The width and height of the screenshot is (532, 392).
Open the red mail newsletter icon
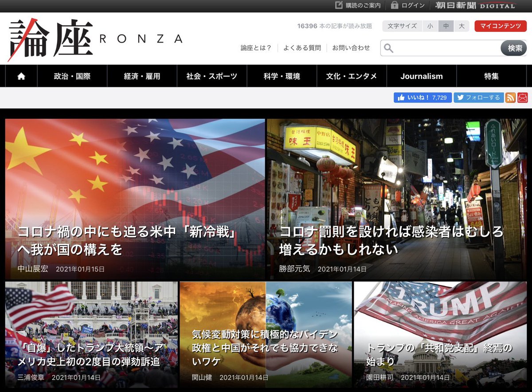point(523,98)
